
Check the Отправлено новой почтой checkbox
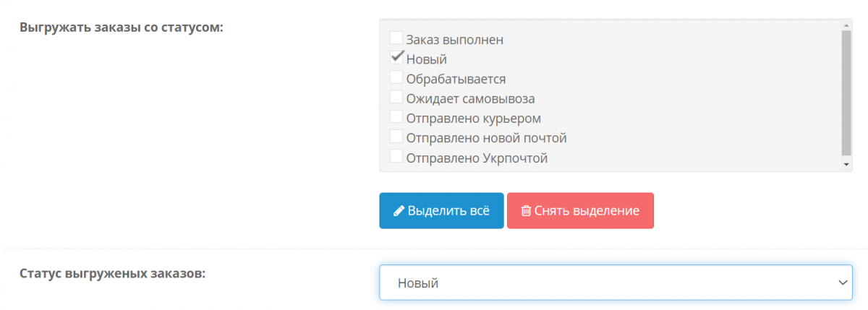coord(396,135)
